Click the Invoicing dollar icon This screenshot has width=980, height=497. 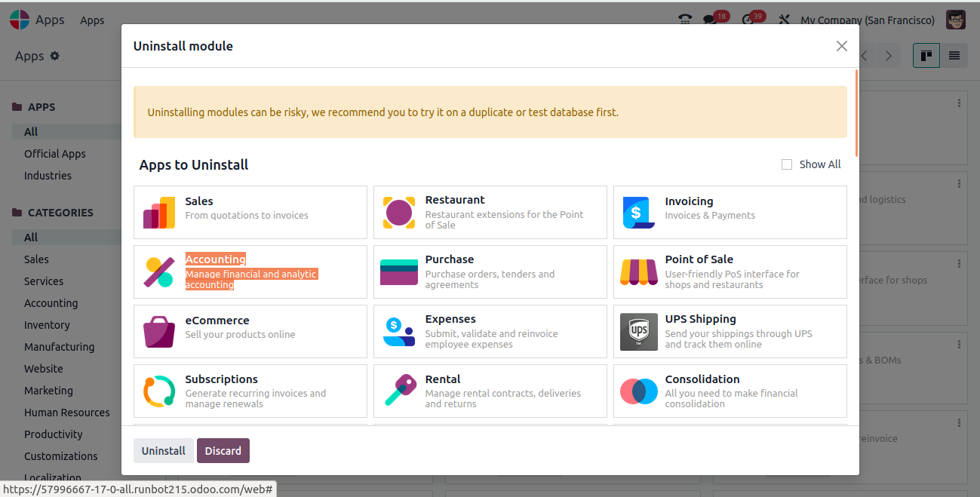coord(639,213)
